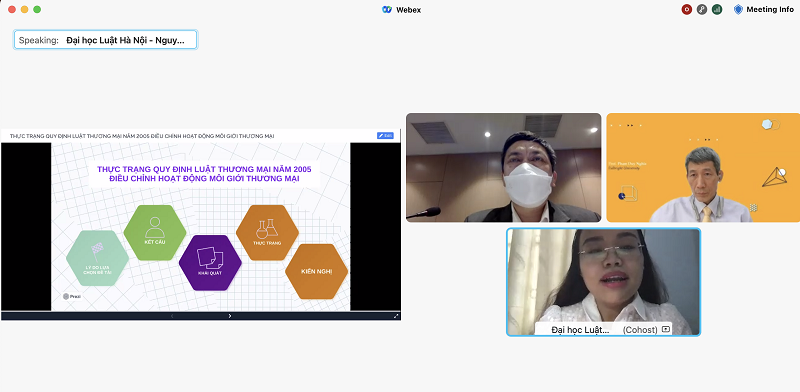Viewport: 800px width, 392px height.
Task: Go to next Prezi slide arrow
Action: (230, 316)
